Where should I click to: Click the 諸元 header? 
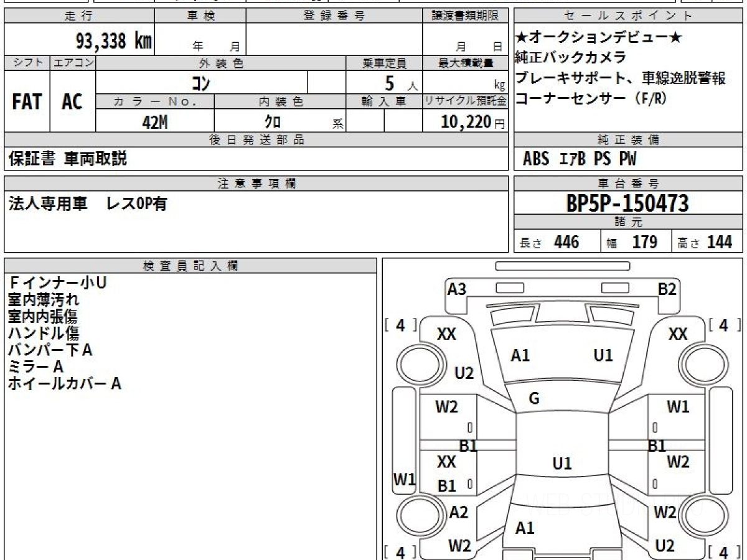coord(629,222)
